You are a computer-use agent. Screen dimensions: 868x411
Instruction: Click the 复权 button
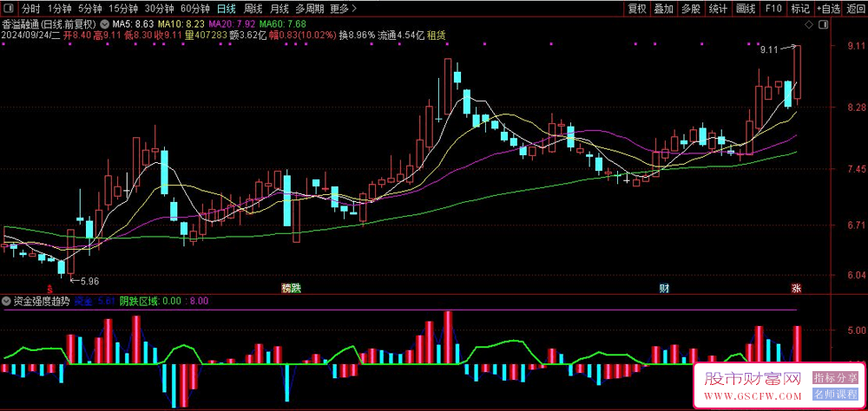pos(636,9)
